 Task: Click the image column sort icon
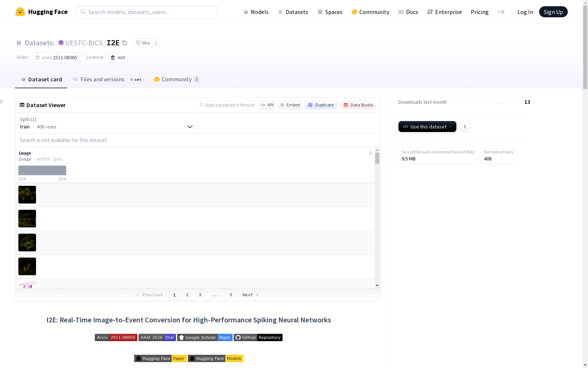(x=370, y=153)
